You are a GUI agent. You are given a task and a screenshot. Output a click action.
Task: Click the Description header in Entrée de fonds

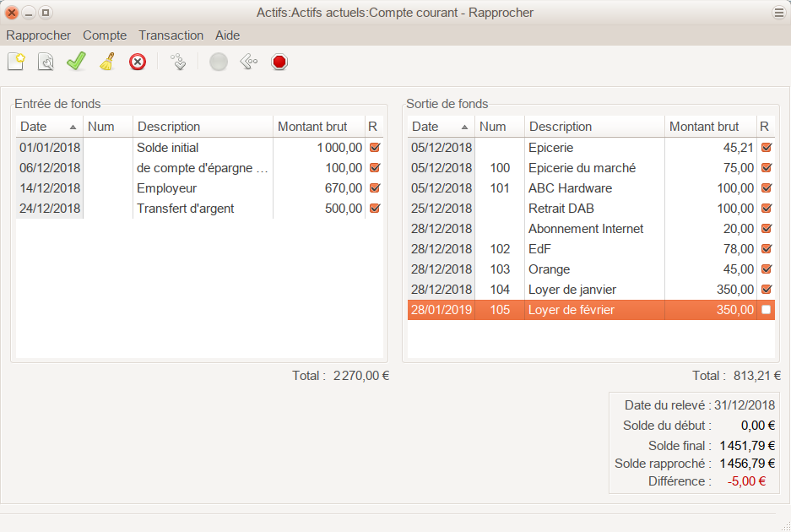[203, 127]
